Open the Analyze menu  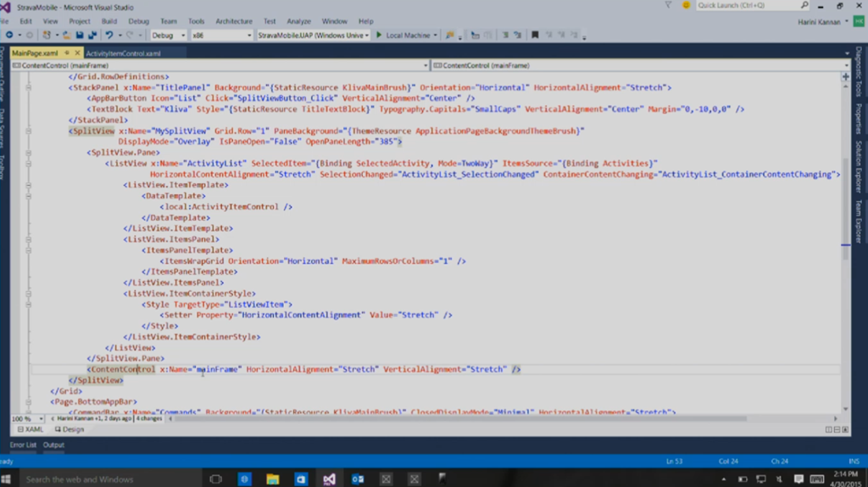click(x=299, y=21)
